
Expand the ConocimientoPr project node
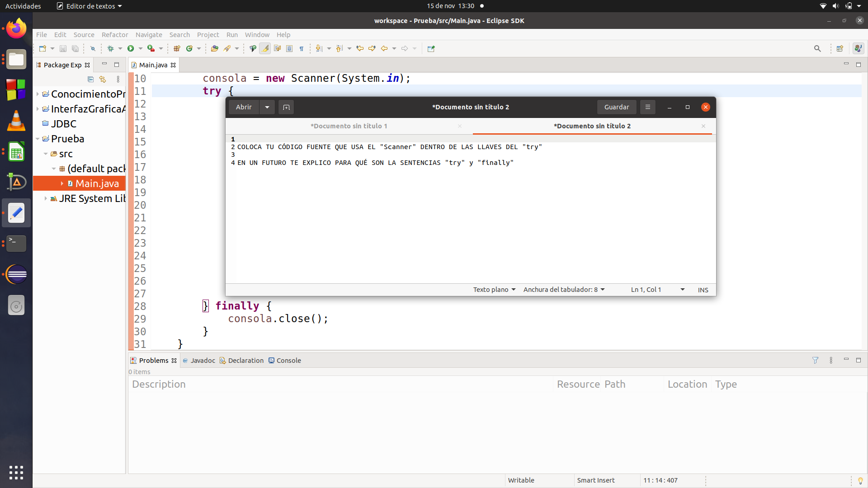pos(38,94)
